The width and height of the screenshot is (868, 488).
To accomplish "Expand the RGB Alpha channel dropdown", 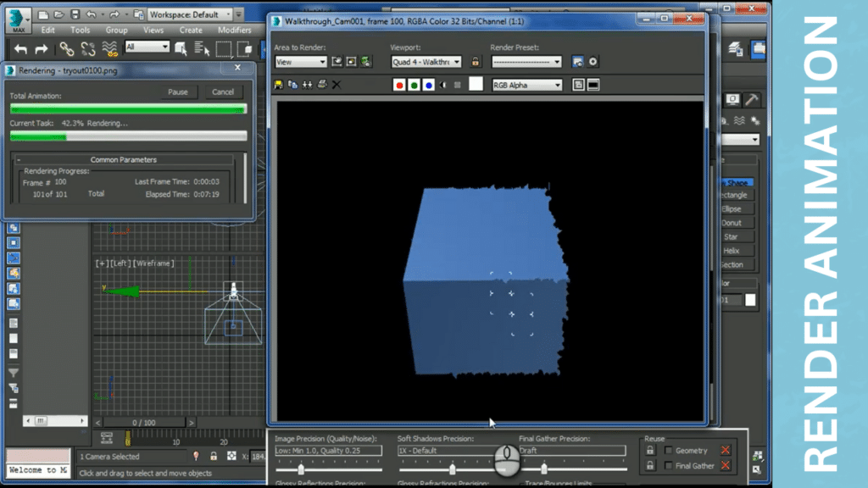I will click(527, 85).
